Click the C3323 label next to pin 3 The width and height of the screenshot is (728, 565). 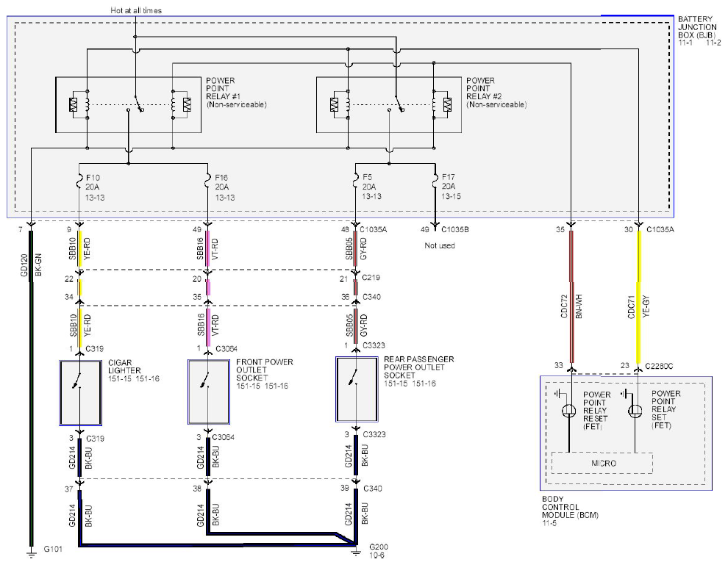pos(374,434)
